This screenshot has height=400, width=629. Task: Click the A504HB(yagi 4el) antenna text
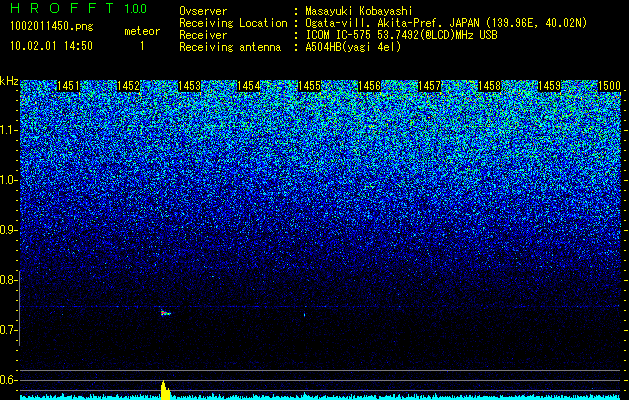coord(353,47)
